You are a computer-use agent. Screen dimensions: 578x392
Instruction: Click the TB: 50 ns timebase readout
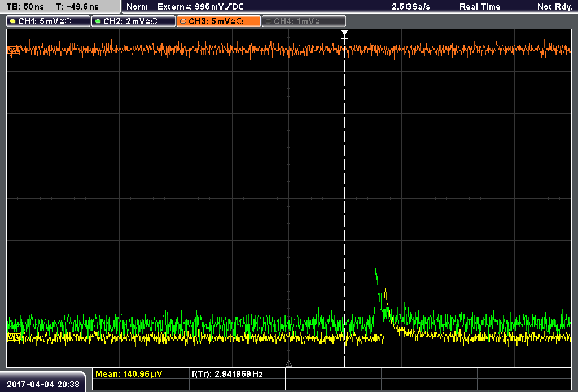click(x=25, y=7)
